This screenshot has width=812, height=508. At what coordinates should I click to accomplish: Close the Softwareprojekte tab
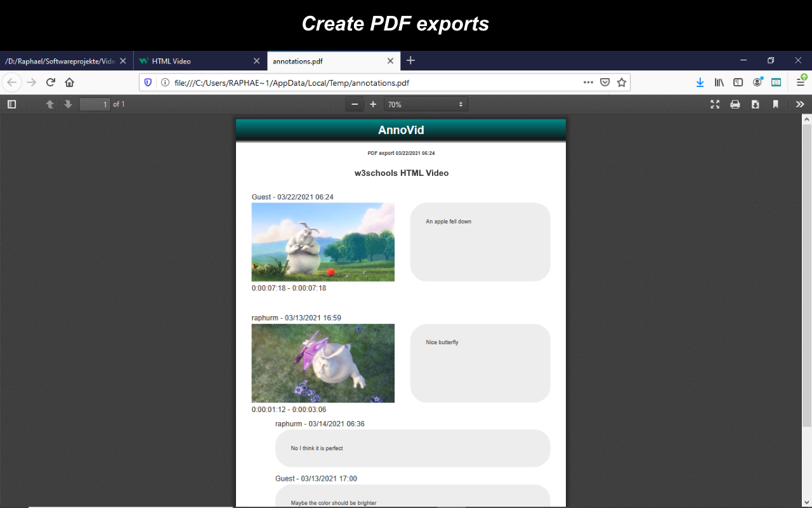[123, 61]
